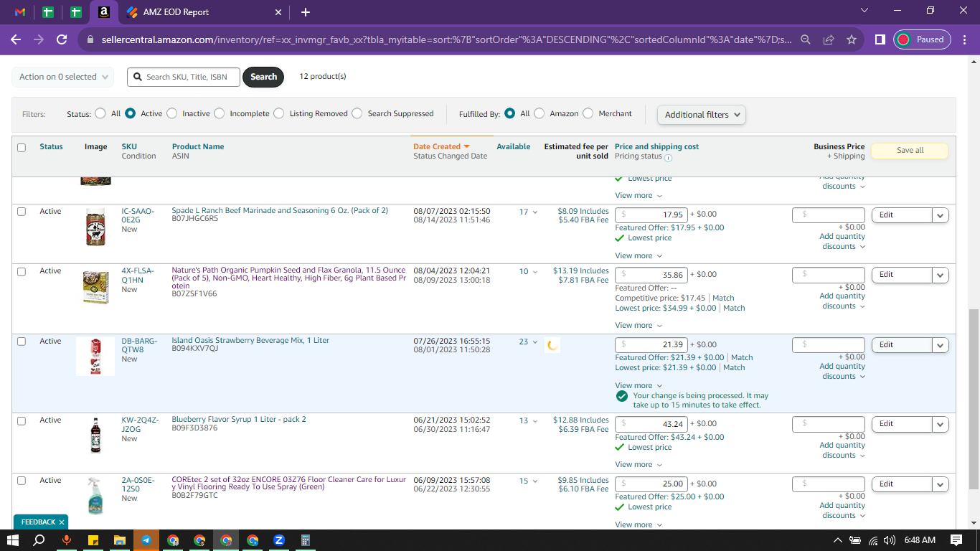Click Edit for the COREtec Floor Cleaner row
Screen dimensions: 980x551
point(902,484)
